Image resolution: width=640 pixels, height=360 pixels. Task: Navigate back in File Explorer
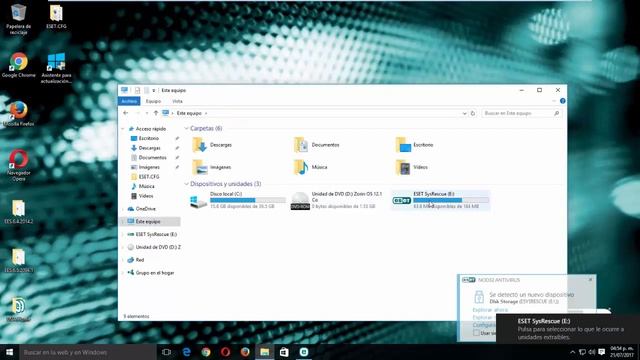tap(126, 113)
